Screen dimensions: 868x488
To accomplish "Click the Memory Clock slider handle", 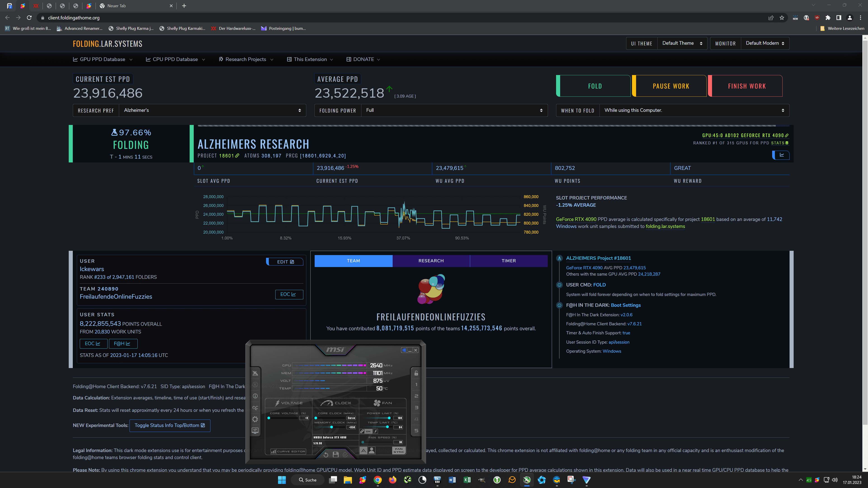I will 332,427.
